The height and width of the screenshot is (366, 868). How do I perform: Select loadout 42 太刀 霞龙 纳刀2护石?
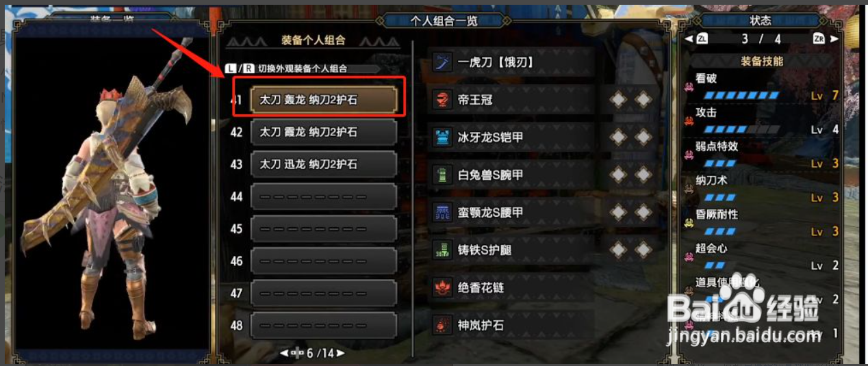pyautogui.click(x=324, y=132)
